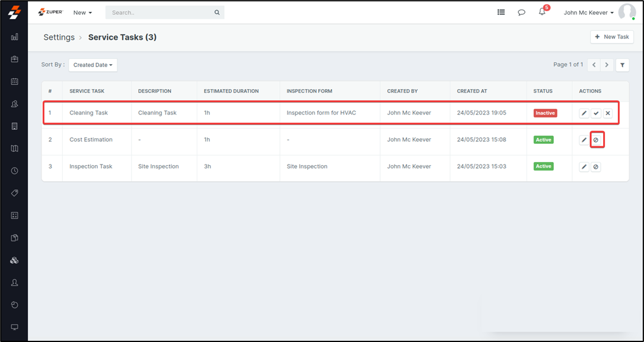Open the notifications bell
The image size is (644, 342).
point(542,12)
